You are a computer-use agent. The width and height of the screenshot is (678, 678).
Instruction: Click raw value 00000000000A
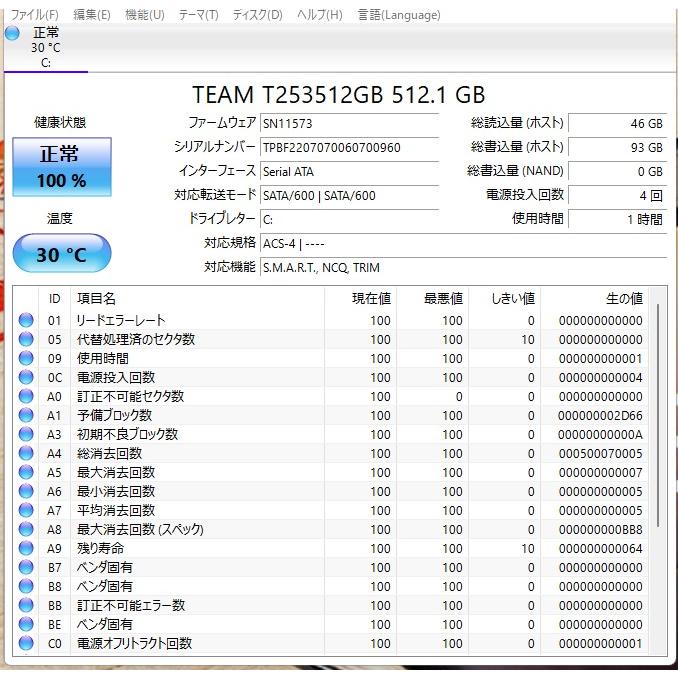600,435
